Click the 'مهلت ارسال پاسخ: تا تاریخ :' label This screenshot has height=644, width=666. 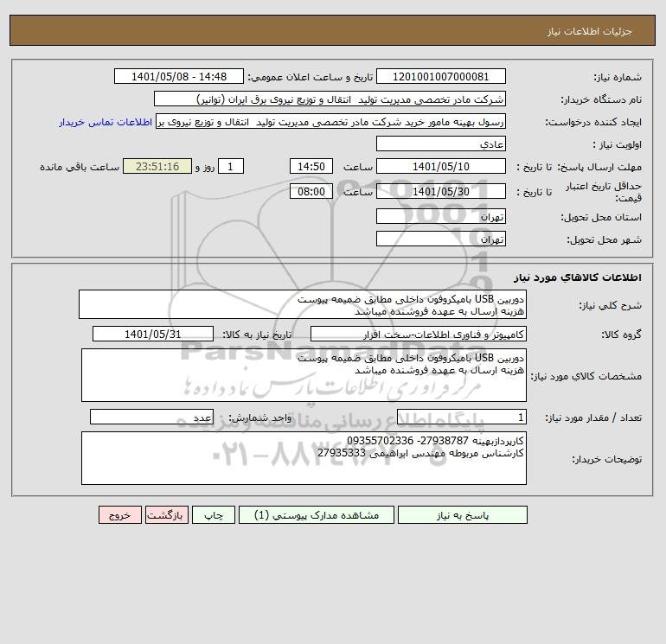pos(579,167)
